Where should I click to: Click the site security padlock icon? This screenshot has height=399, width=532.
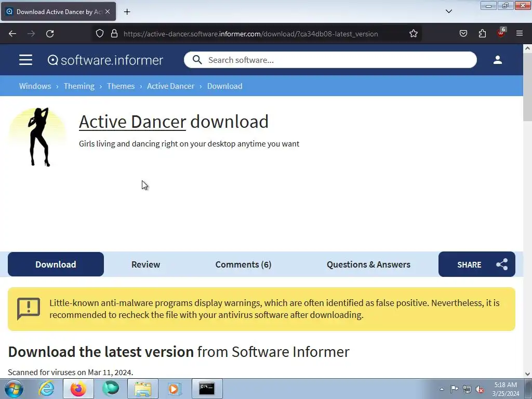tap(114, 34)
